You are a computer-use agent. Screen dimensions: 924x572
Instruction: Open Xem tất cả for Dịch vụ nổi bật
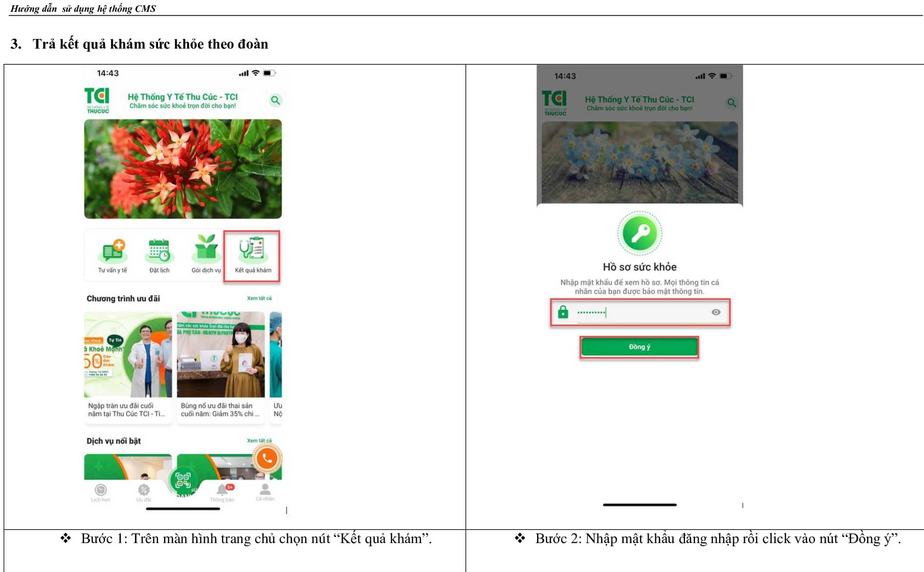tap(259, 441)
